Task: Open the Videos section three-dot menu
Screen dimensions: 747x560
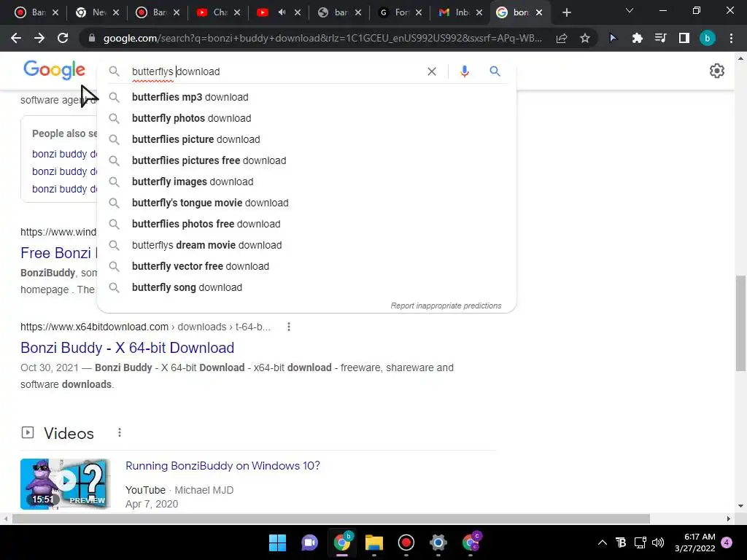Action: [x=120, y=432]
